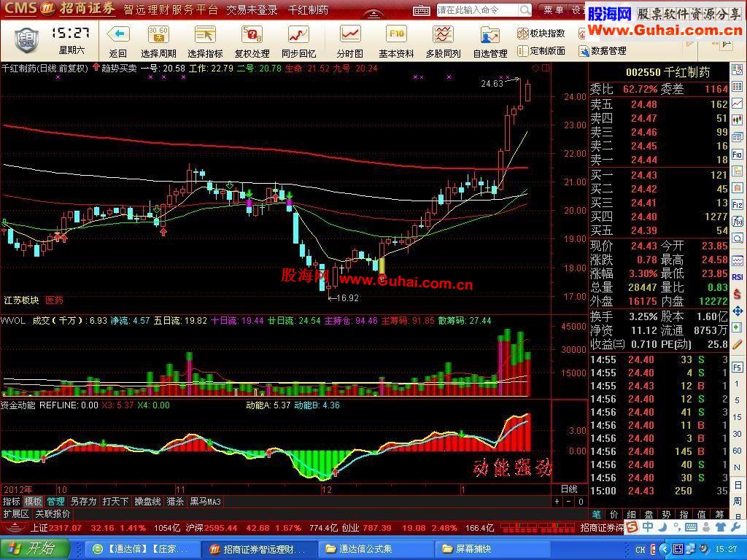Click the plus zoom button under chart
Viewport: 747px width, 560px height.
coord(557,502)
